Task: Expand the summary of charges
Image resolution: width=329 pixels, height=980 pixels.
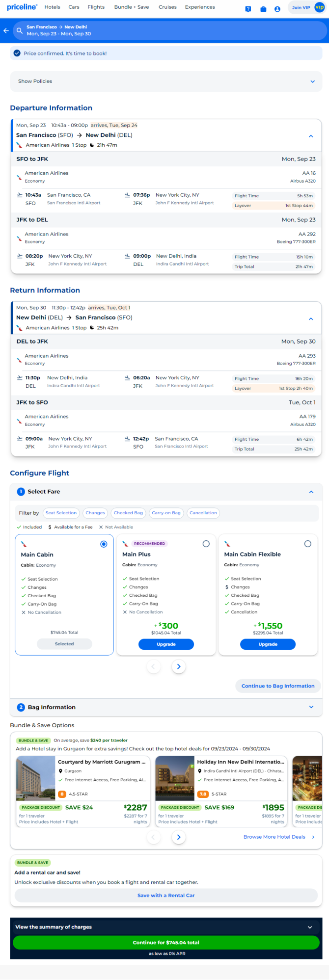Action: (310, 927)
